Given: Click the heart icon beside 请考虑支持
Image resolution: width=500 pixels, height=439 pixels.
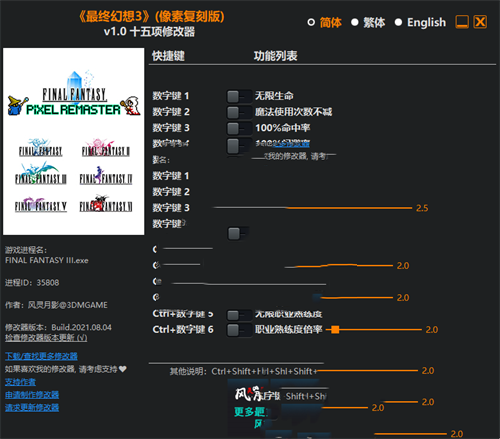Looking at the screenshot, I should pyautogui.click(x=123, y=369).
